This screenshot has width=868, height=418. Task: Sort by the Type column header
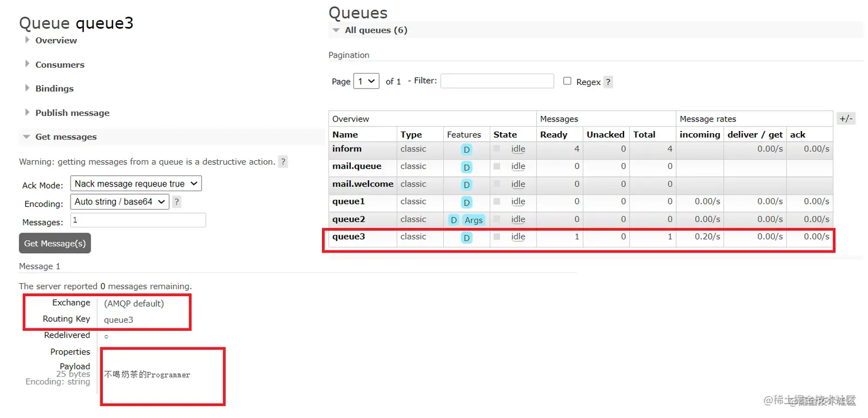coord(411,134)
